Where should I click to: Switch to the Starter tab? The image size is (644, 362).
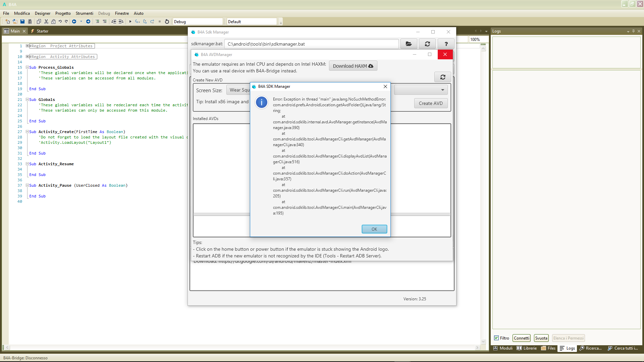42,31
